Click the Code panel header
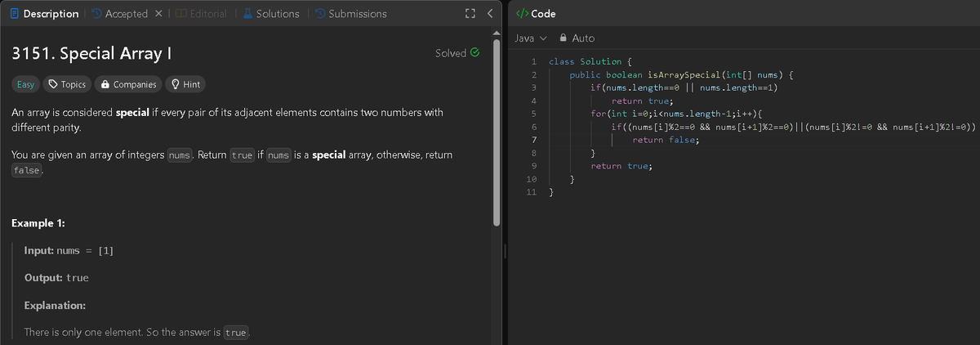980x345 pixels. [x=537, y=14]
